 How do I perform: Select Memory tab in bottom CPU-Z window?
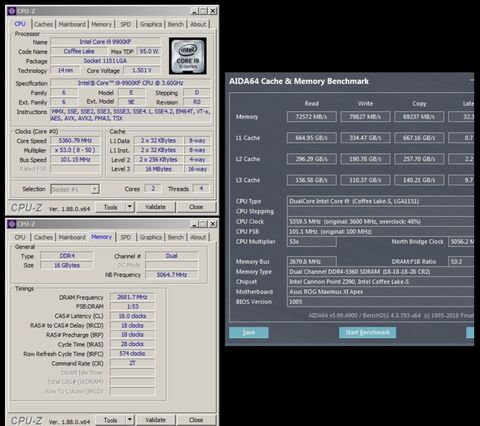pyautogui.click(x=102, y=237)
